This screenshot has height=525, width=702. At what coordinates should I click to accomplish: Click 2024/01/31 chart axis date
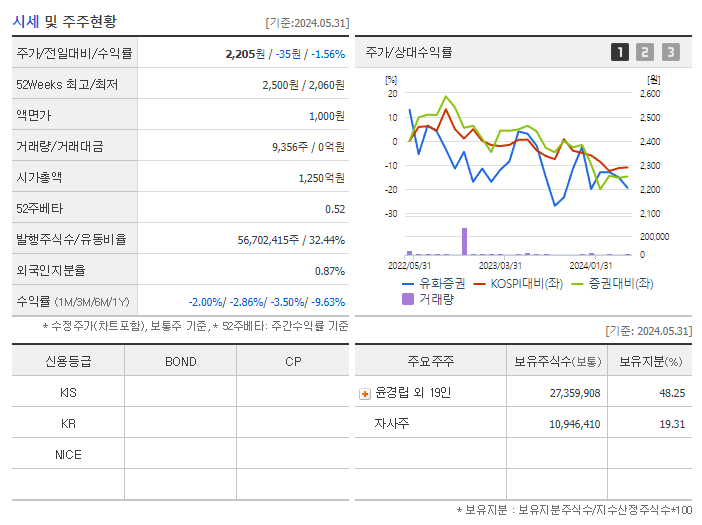pos(591,266)
